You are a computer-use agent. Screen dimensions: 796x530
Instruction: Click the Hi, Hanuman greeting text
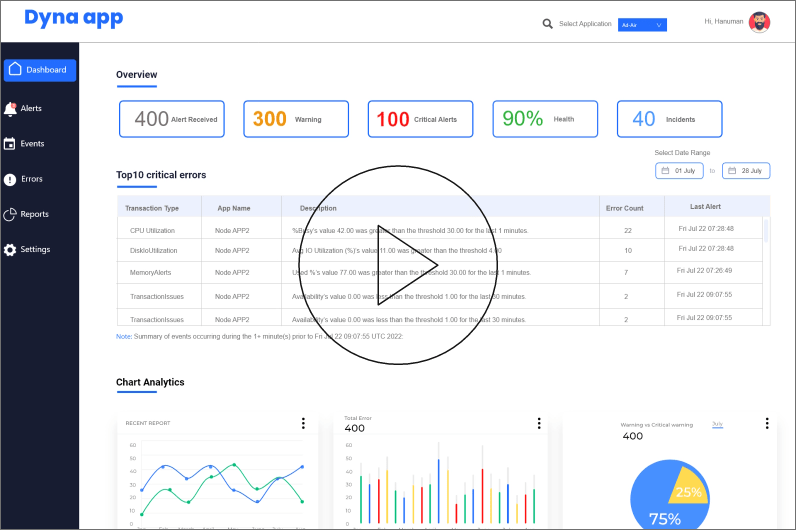pyautogui.click(x=723, y=21)
